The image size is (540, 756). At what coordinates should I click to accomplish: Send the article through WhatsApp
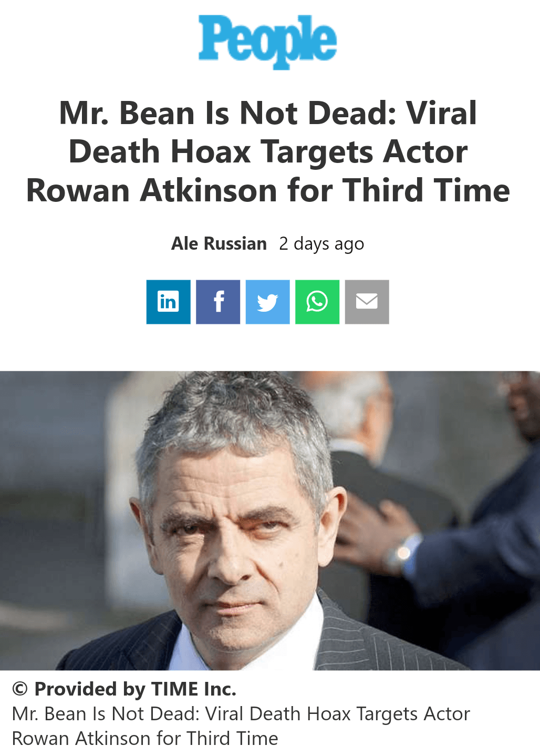click(x=317, y=302)
